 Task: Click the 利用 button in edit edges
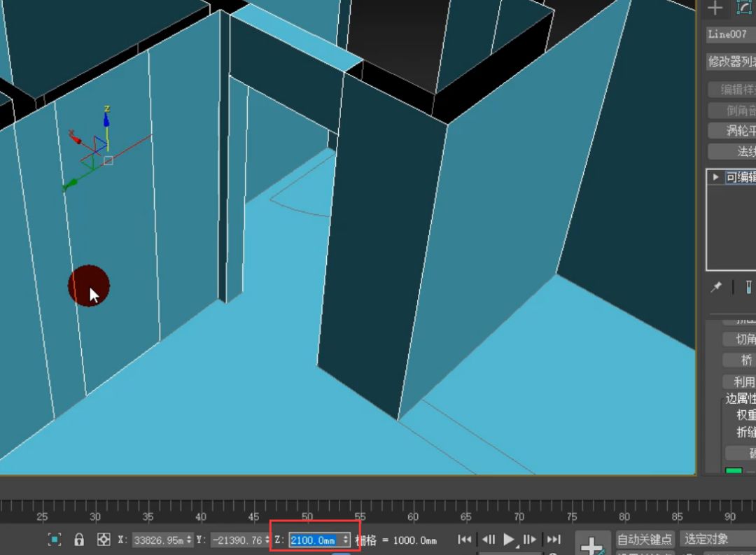point(739,381)
